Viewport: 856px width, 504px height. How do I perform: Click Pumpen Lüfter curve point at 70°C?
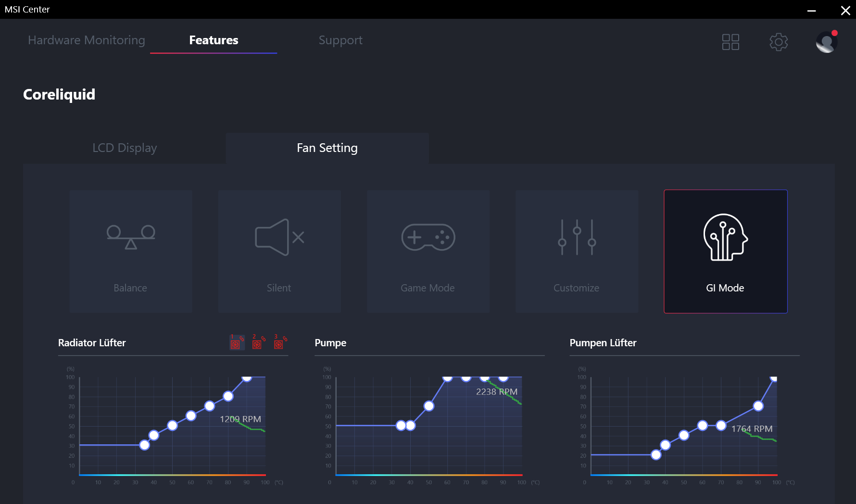point(721,426)
